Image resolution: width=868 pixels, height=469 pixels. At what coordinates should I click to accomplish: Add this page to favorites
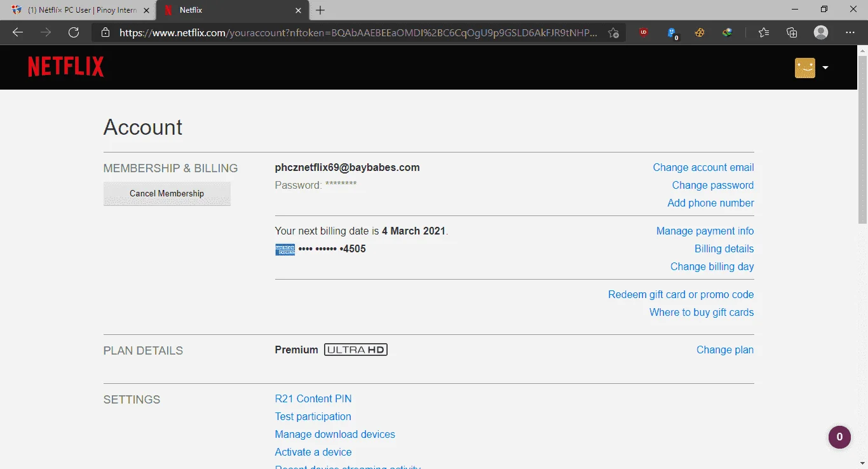coord(613,32)
